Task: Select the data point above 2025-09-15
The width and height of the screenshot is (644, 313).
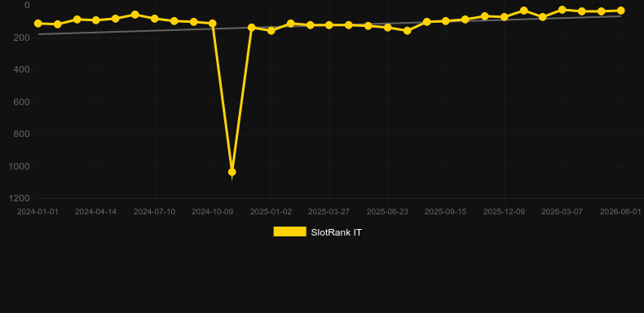Action: (446, 20)
